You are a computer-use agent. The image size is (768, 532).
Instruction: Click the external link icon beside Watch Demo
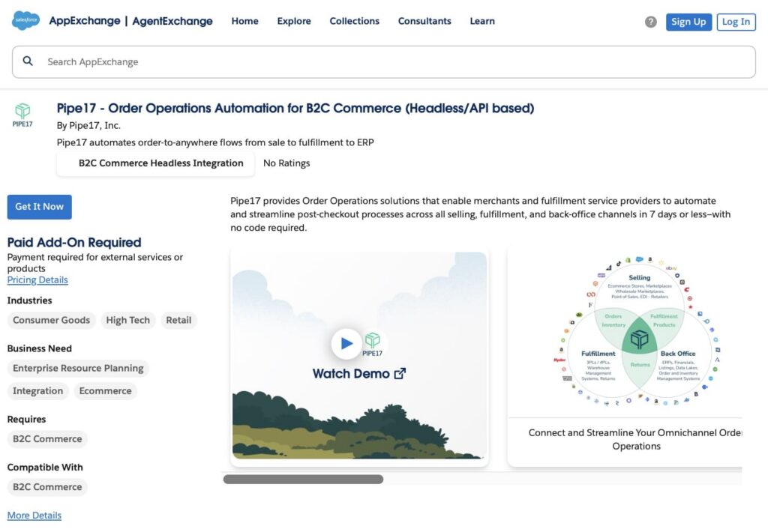click(x=399, y=373)
